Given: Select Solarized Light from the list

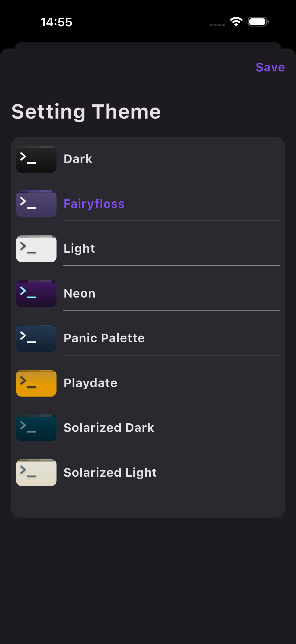Looking at the screenshot, I should pyautogui.click(x=110, y=472).
